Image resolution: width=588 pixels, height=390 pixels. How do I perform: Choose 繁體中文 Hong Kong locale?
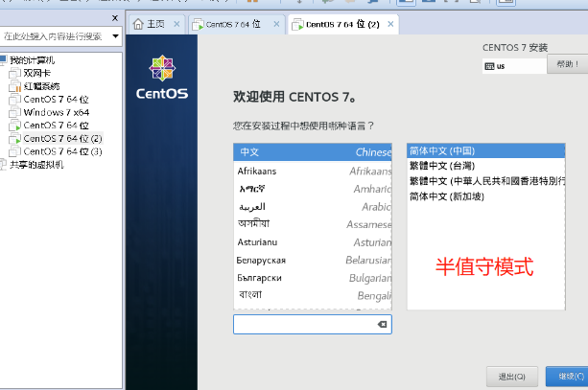(x=486, y=181)
